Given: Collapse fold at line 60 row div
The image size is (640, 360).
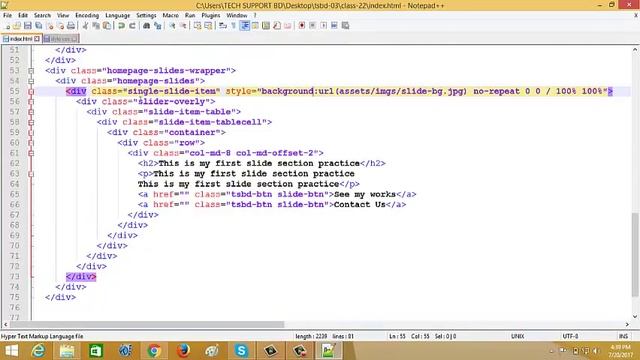Looking at the screenshot, I should 31,143.
